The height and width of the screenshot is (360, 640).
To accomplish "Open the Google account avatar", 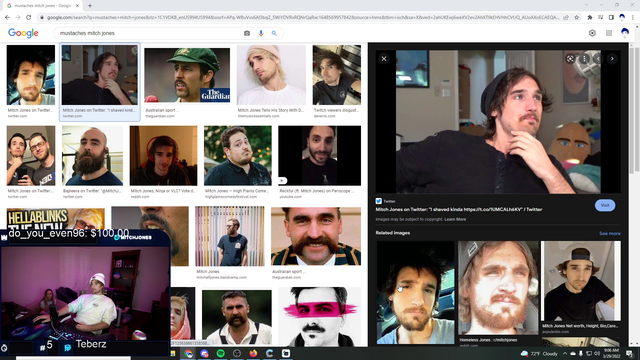I will tap(625, 33).
